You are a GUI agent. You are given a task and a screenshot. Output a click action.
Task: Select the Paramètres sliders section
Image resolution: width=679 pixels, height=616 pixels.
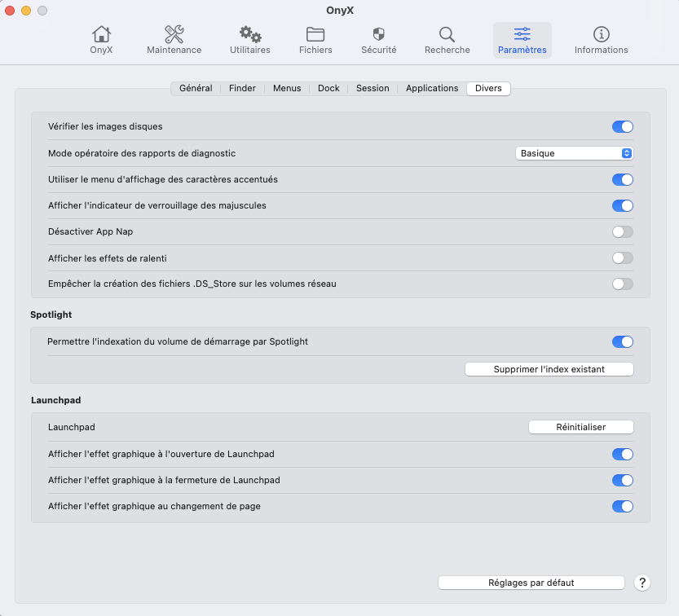(522, 40)
